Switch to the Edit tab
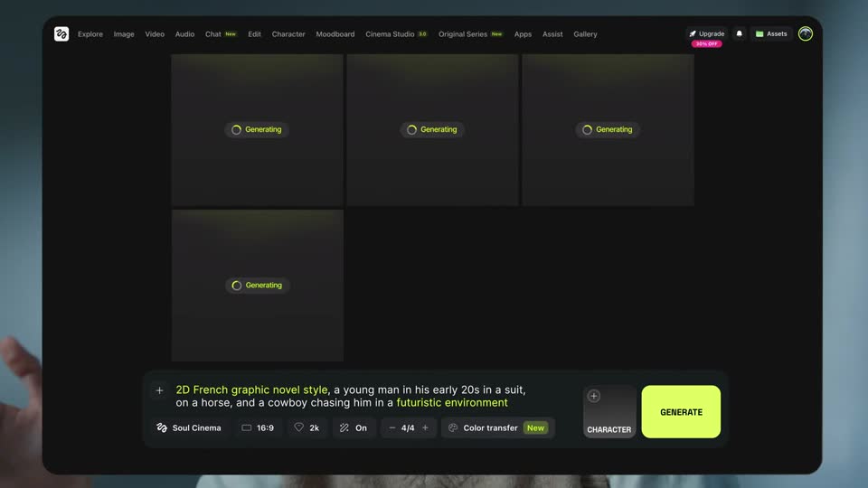868x488 pixels. [254, 34]
